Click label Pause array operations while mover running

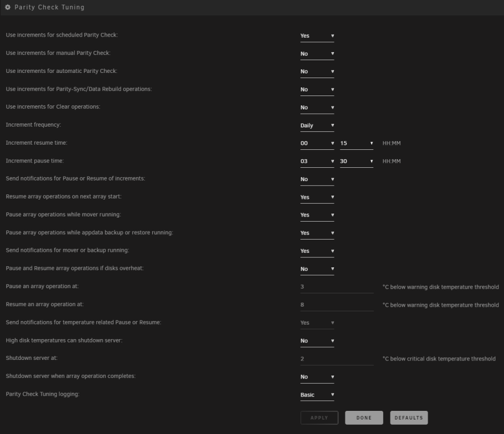point(63,215)
